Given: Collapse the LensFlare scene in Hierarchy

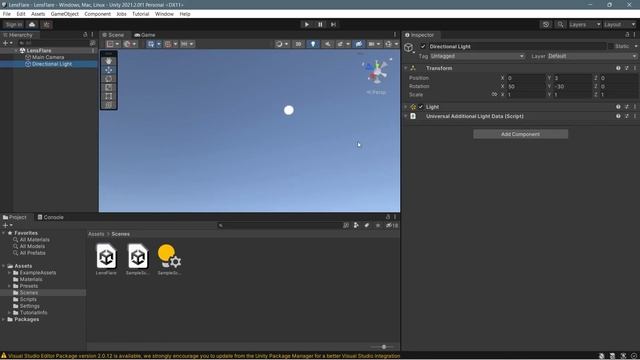Looking at the screenshot, I should [x=16, y=51].
